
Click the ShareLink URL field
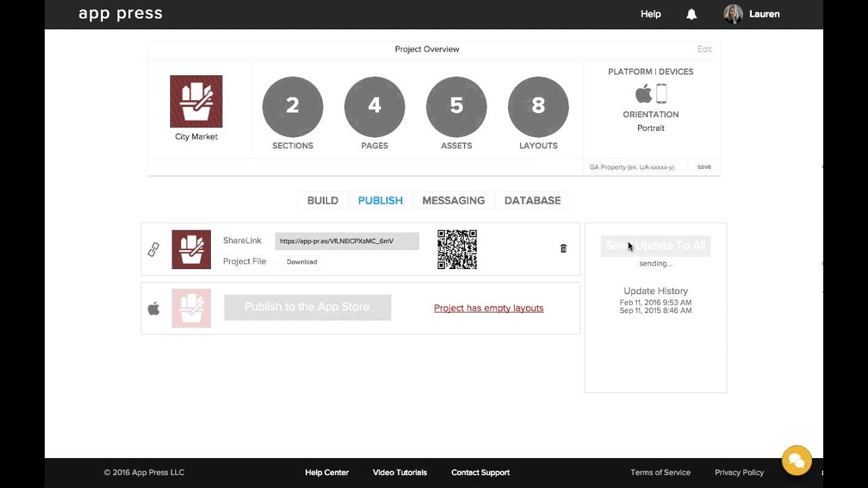point(347,241)
